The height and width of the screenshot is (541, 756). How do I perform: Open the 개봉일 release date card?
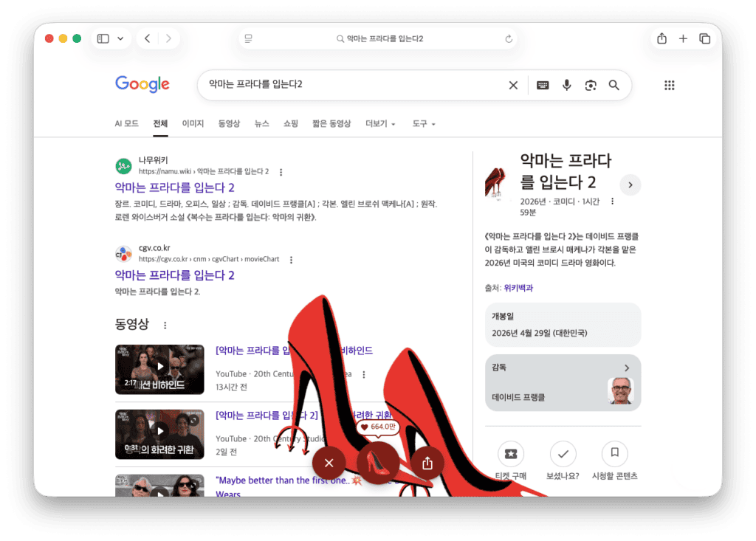click(x=563, y=325)
